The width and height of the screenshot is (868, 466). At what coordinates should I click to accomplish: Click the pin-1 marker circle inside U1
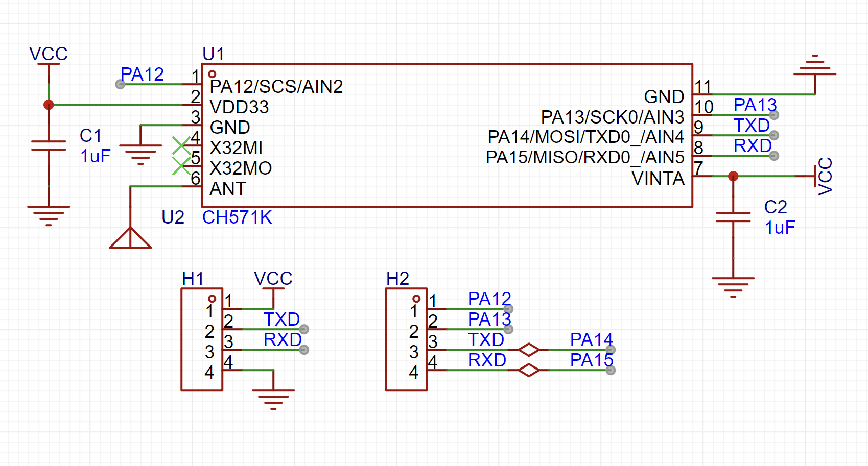(x=212, y=74)
